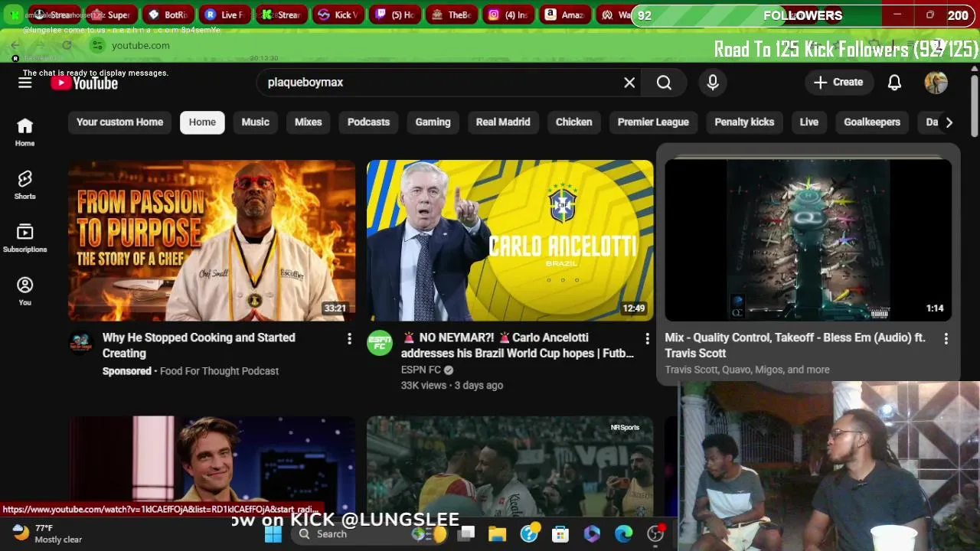980x551 pixels.
Task: Select the Goalkeepers filter chip
Action: point(872,122)
